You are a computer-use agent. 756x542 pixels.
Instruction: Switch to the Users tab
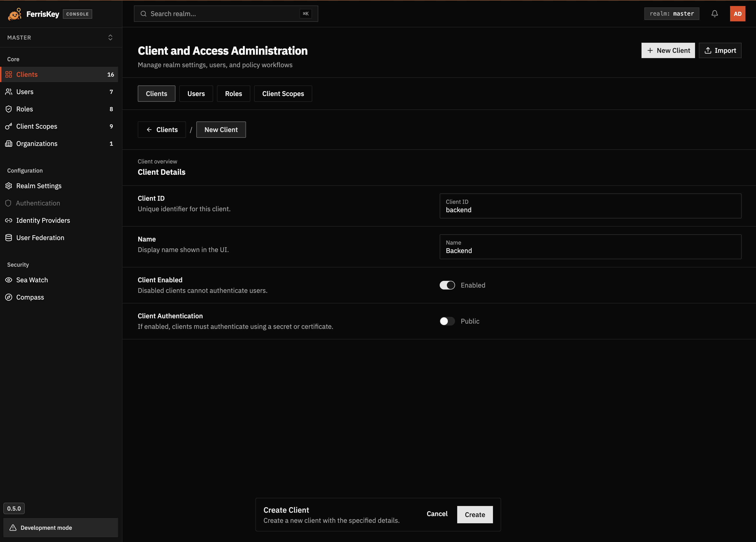[196, 94]
